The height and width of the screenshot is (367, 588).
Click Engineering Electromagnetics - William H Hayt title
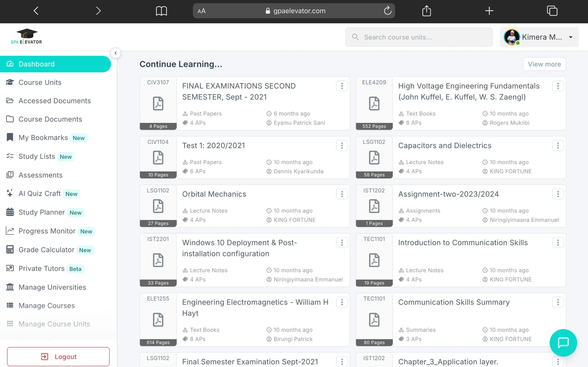coord(255,307)
